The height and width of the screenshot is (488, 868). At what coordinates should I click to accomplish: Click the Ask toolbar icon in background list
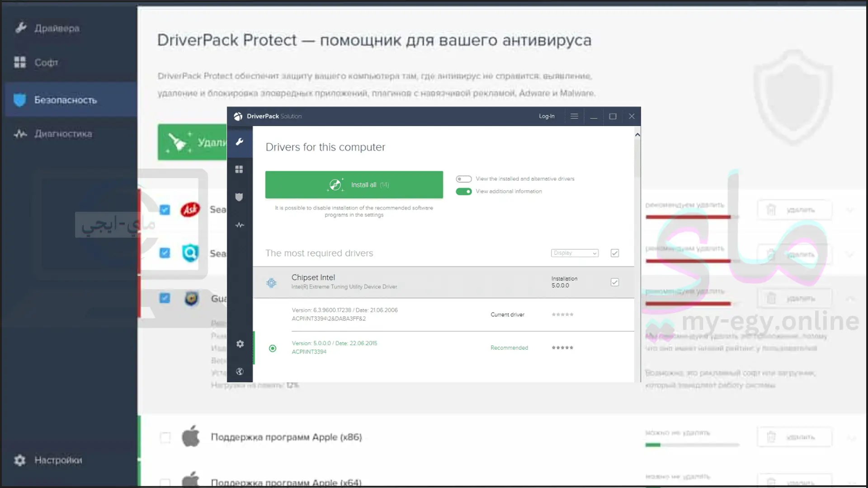[190, 210]
